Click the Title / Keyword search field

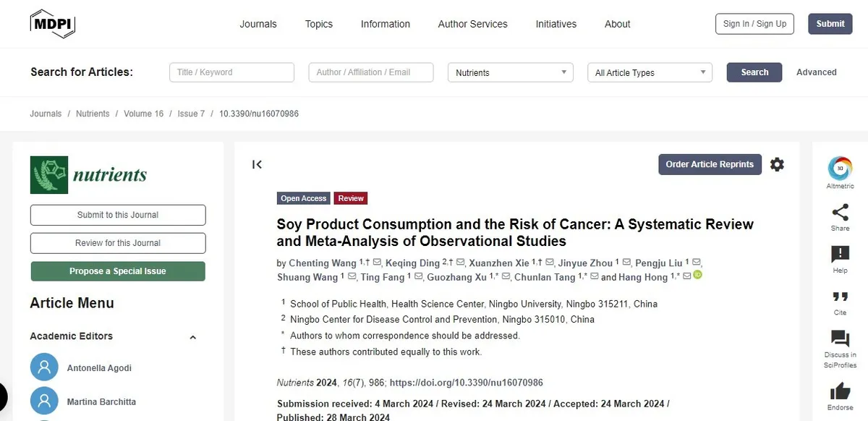(x=231, y=72)
